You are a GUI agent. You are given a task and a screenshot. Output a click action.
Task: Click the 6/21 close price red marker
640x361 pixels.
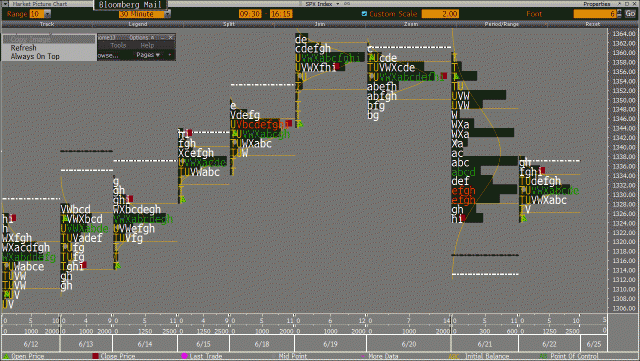463,218
